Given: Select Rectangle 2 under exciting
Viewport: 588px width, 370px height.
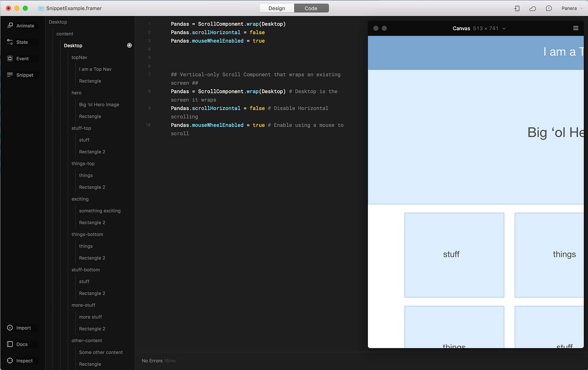Looking at the screenshot, I should 92,222.
